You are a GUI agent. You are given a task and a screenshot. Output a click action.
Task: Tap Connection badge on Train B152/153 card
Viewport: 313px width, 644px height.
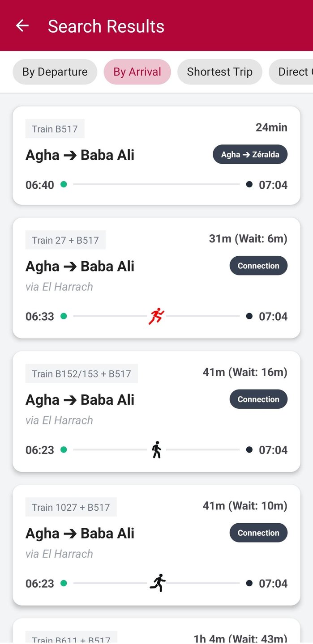[x=258, y=399]
